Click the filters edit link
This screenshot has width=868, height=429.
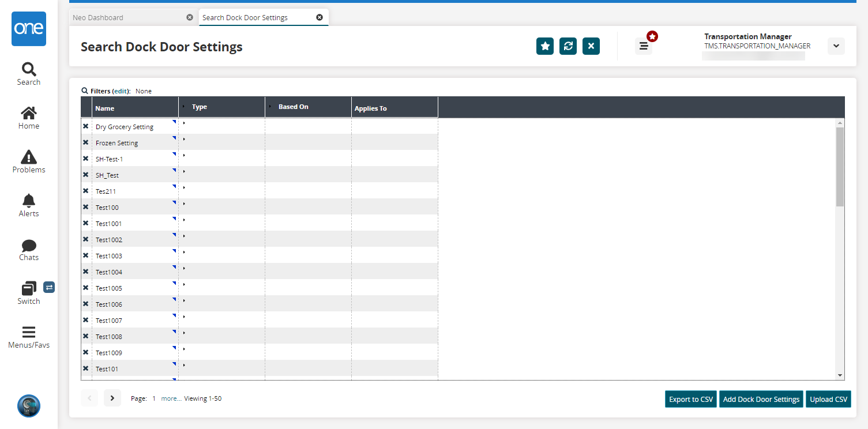tap(121, 91)
